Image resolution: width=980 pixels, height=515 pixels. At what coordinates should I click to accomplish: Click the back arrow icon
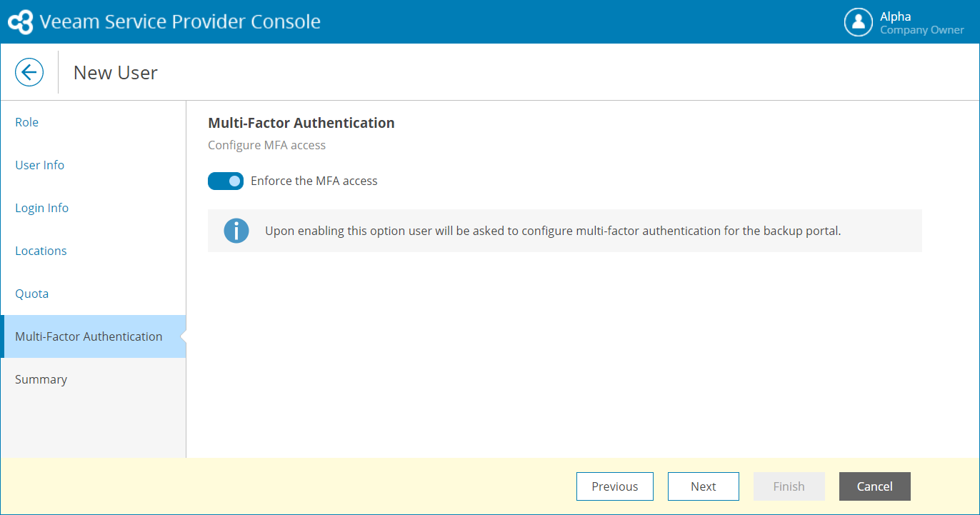pos(29,72)
